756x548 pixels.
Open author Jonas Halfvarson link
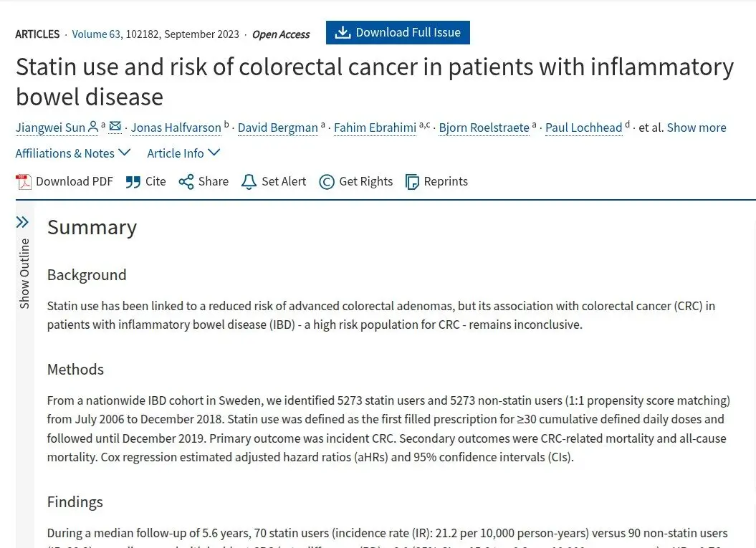[176, 128]
